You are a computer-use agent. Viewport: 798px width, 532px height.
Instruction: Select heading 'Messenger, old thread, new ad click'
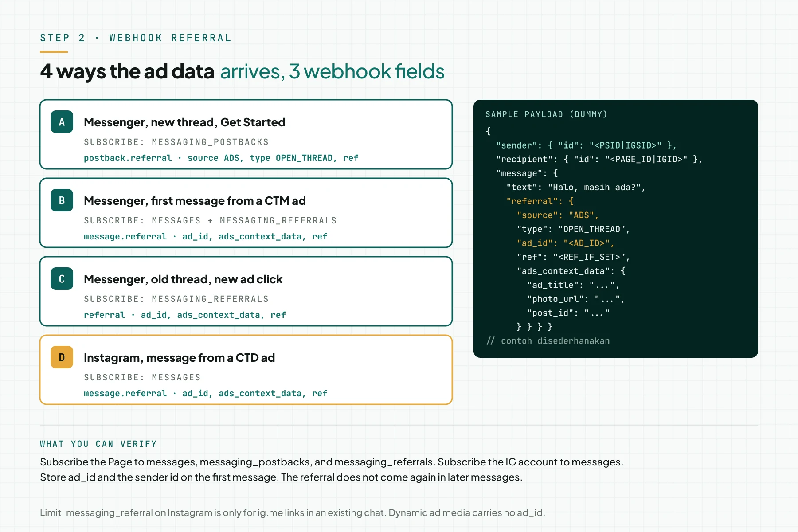(183, 279)
